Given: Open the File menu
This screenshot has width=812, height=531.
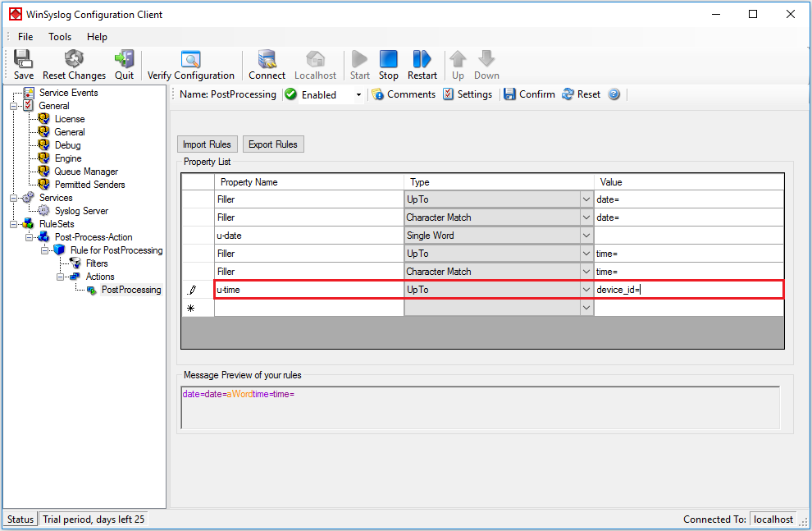Looking at the screenshot, I should (25, 37).
